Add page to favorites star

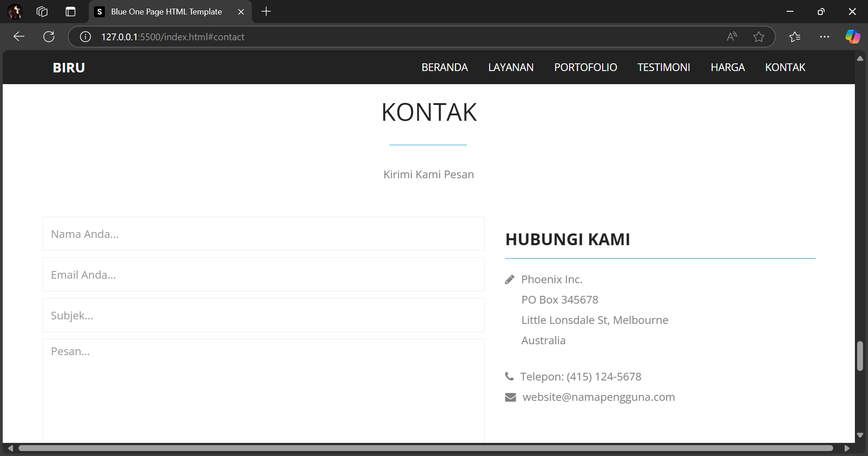(759, 37)
